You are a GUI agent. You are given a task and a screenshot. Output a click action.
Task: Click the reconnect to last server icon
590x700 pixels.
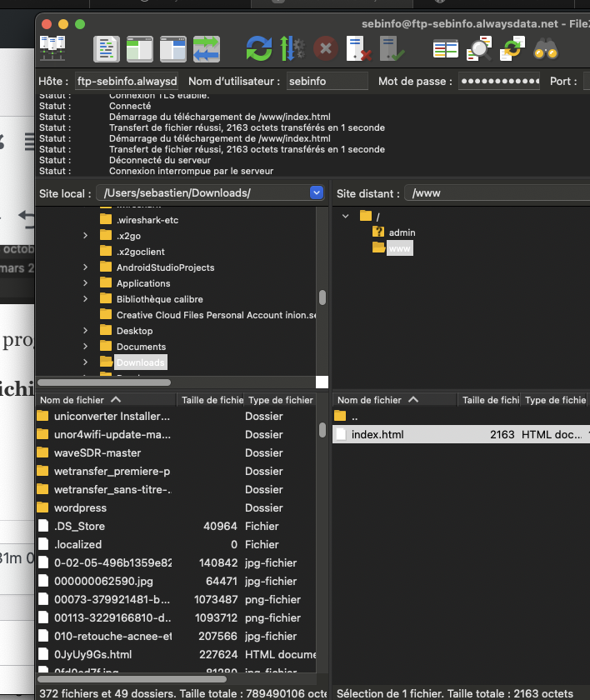click(x=392, y=47)
